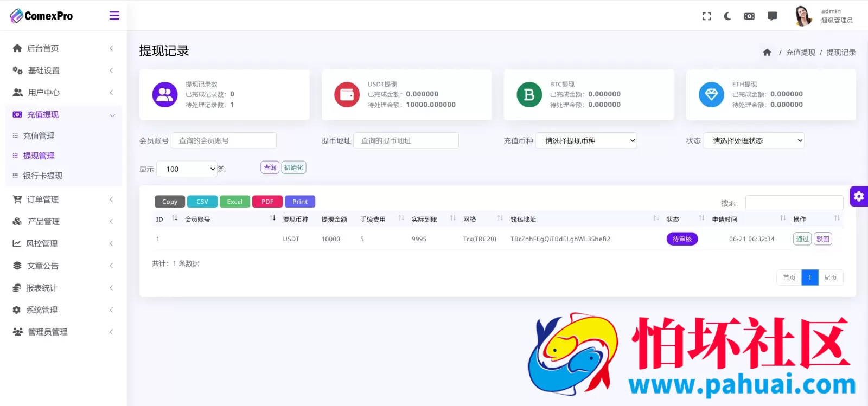Go to 尾页 last page

pyautogui.click(x=831, y=278)
